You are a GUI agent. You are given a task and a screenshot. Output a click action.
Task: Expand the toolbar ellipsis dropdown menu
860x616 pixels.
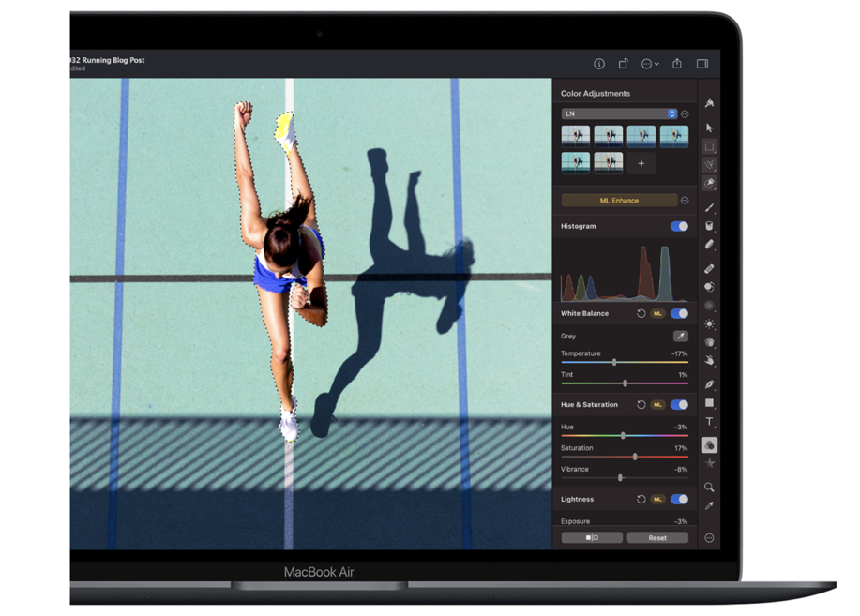coord(650,64)
